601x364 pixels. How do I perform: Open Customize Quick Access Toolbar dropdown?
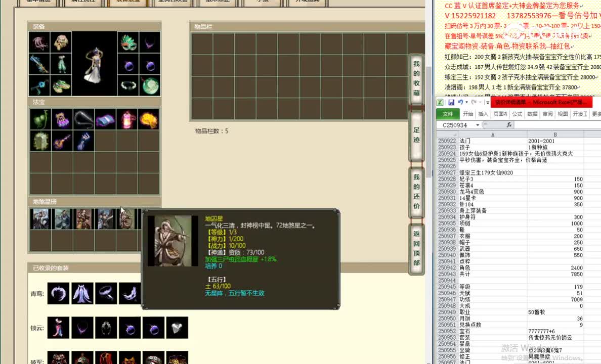488,102
